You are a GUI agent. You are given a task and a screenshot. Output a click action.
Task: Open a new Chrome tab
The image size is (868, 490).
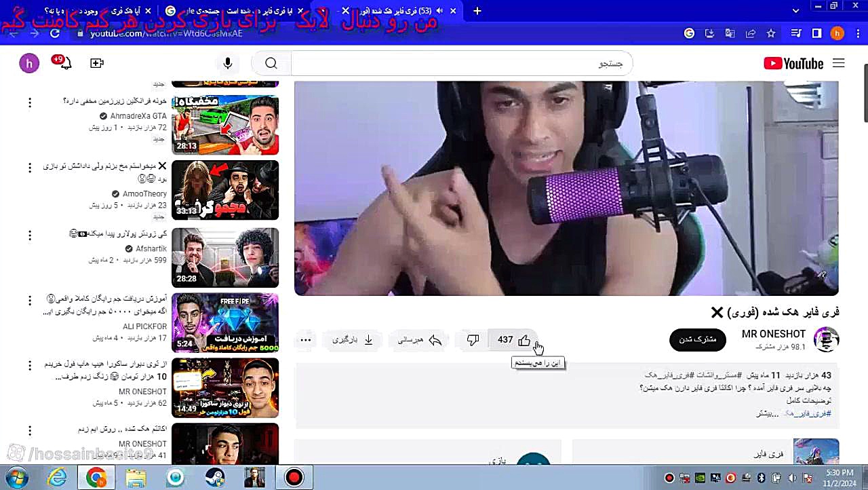click(477, 11)
